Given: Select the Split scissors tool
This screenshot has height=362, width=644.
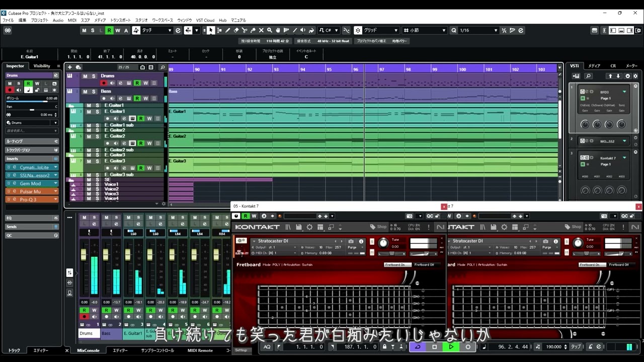Looking at the screenshot, I should (x=245, y=30).
